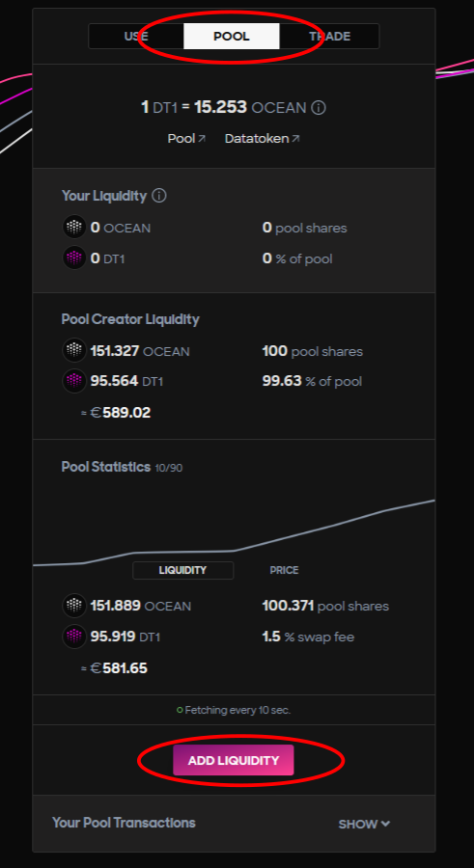Click DT1 icon in Pool Creator Liquidity
Image resolution: width=474 pixels, height=868 pixels.
tap(74, 381)
